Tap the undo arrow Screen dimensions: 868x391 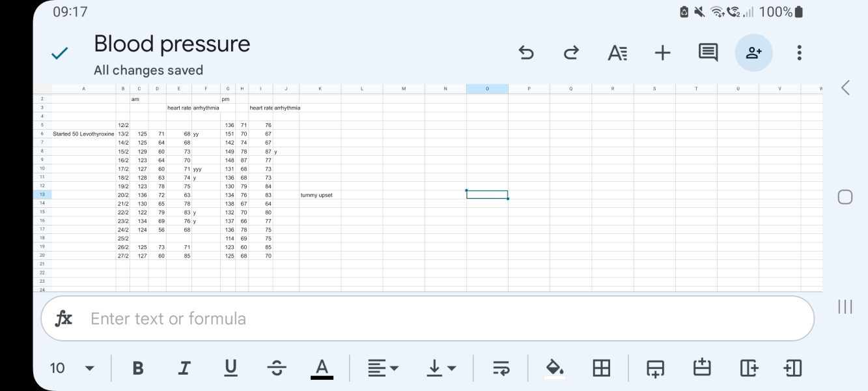coord(526,53)
